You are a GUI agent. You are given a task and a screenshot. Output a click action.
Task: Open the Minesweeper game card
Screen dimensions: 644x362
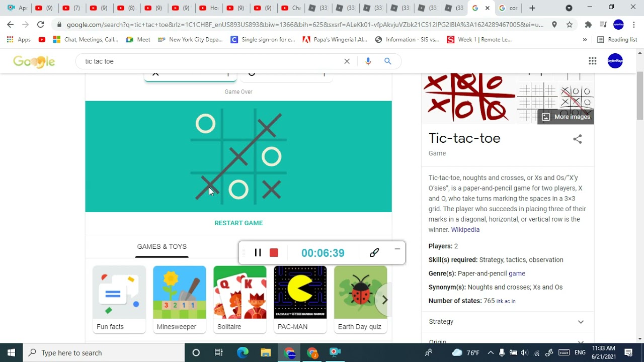(x=180, y=299)
